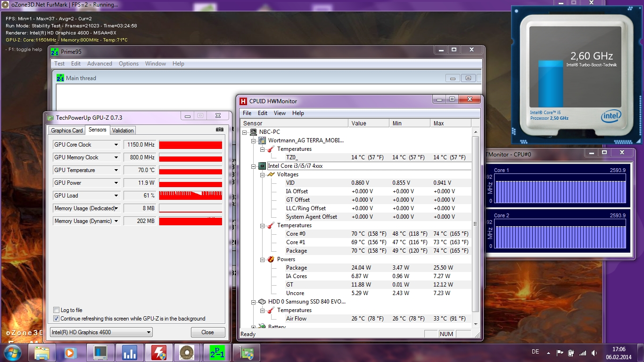Open the Action Center flag in the tray
This screenshot has height=362, width=644.
pyautogui.click(x=560, y=353)
